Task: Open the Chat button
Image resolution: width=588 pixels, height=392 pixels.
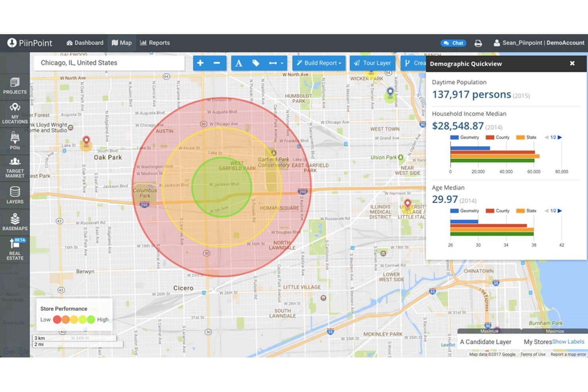Action: pos(453,43)
